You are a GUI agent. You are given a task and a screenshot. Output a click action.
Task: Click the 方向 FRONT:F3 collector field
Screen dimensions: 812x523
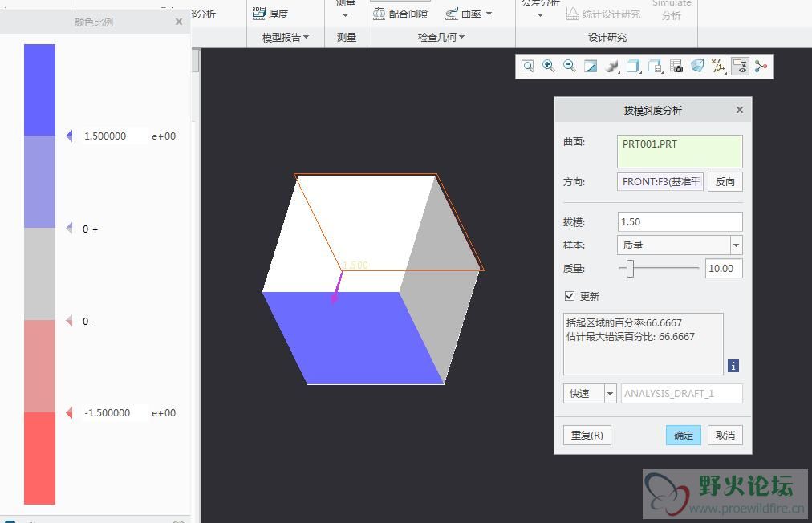(x=660, y=182)
